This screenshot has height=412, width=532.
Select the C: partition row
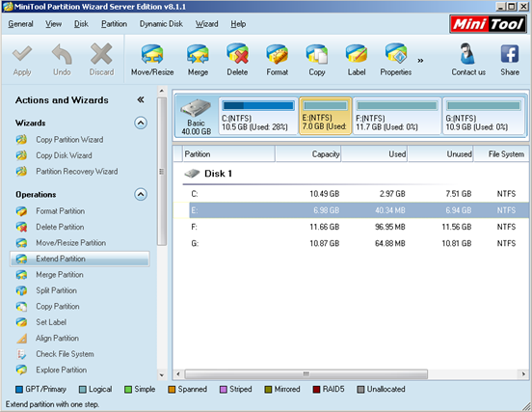click(x=351, y=194)
